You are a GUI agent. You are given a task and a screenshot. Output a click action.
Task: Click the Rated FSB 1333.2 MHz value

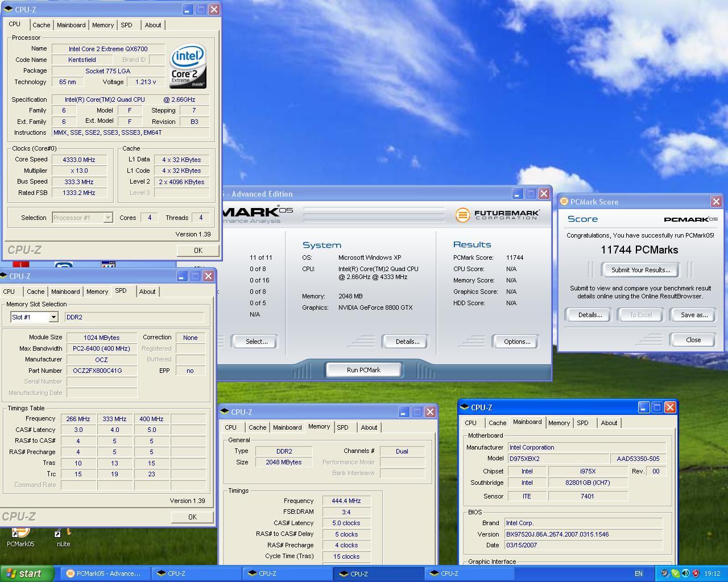79,193
